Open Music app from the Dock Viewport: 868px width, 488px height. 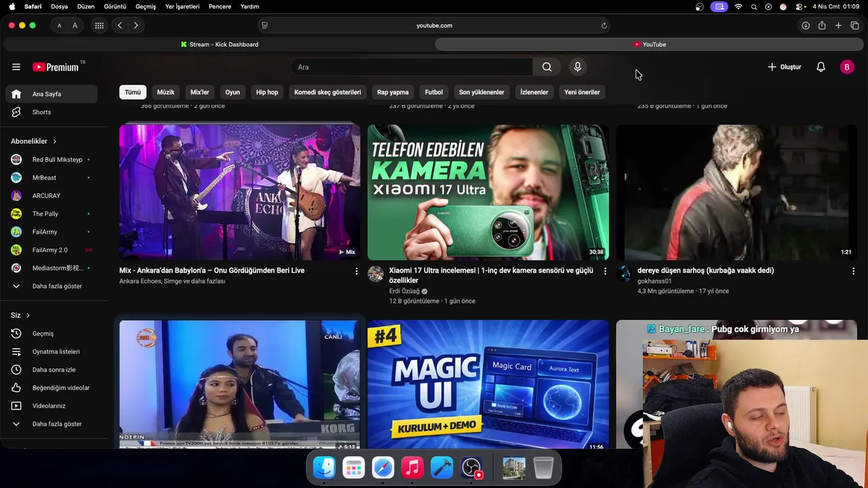(412, 468)
